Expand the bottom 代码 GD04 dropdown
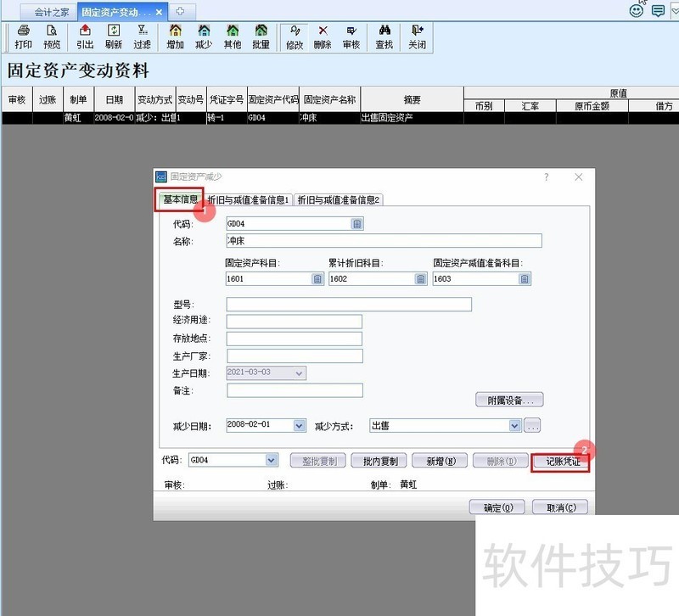Screen dimensions: 679x616 (272, 460)
